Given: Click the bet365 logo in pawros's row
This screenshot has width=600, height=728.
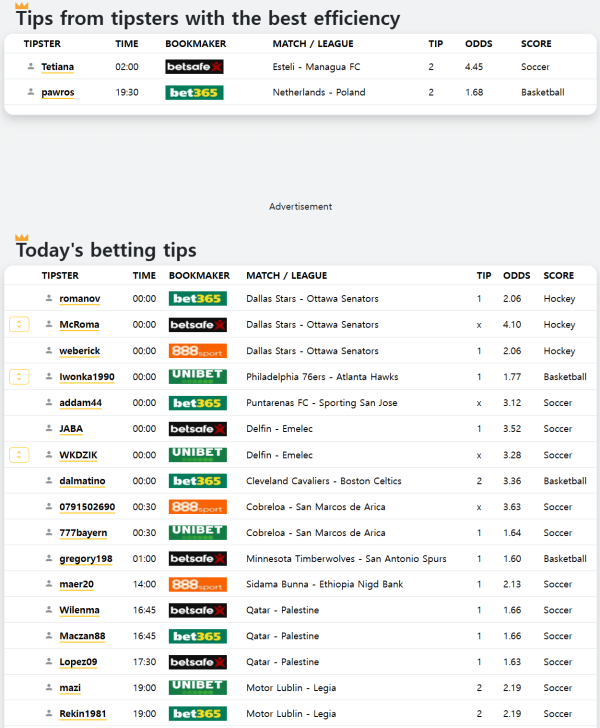Looking at the screenshot, I should (x=194, y=92).
